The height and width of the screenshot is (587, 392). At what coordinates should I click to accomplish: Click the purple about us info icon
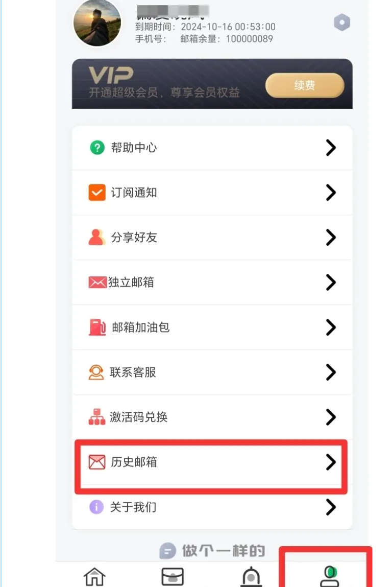point(96,507)
